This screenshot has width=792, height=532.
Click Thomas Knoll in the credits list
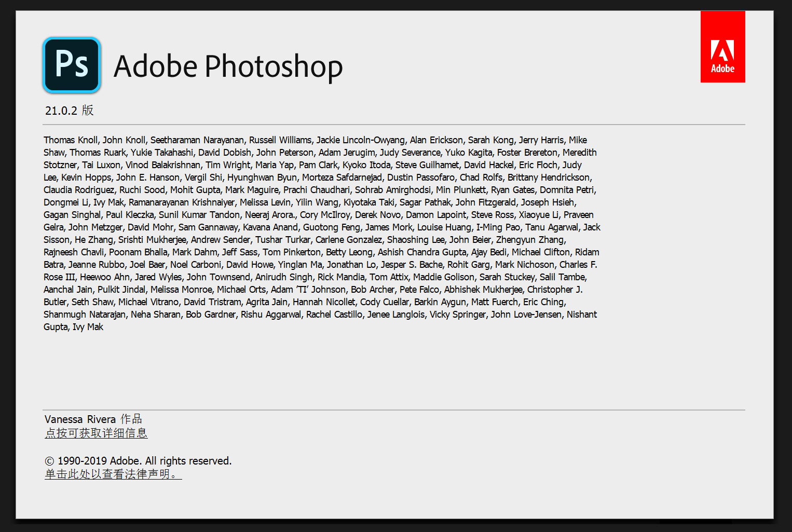tap(71, 140)
